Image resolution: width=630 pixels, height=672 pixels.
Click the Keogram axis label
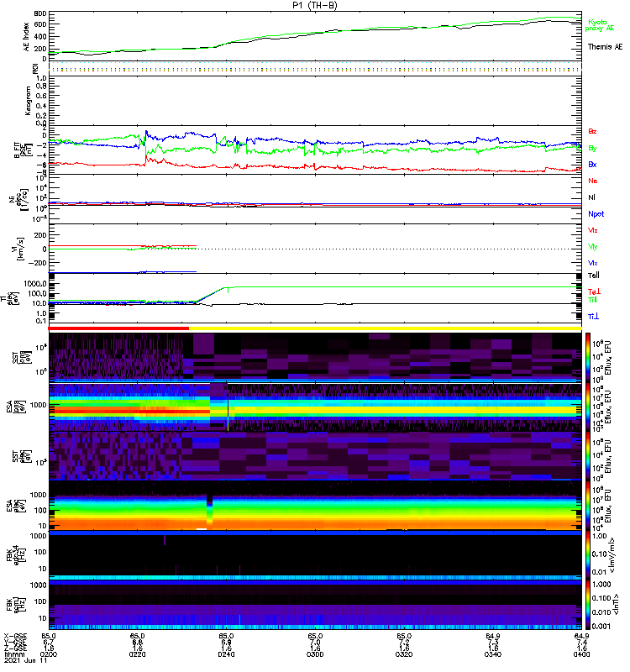pos(28,100)
